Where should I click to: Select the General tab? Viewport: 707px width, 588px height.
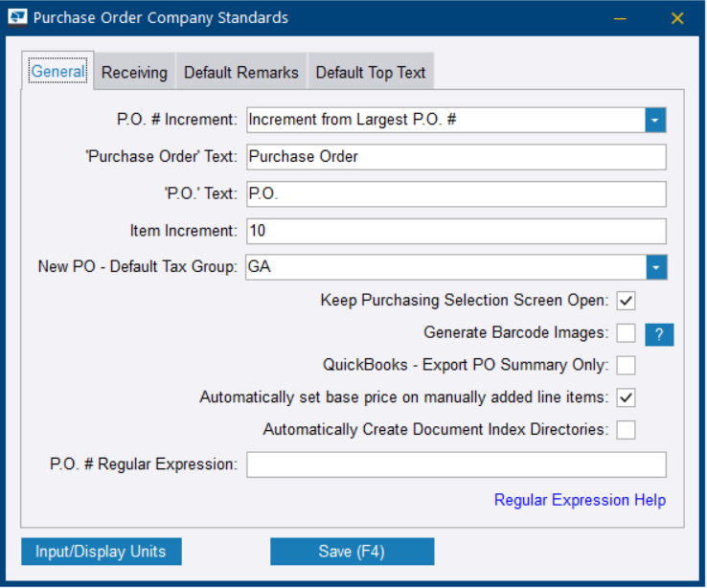point(57,71)
